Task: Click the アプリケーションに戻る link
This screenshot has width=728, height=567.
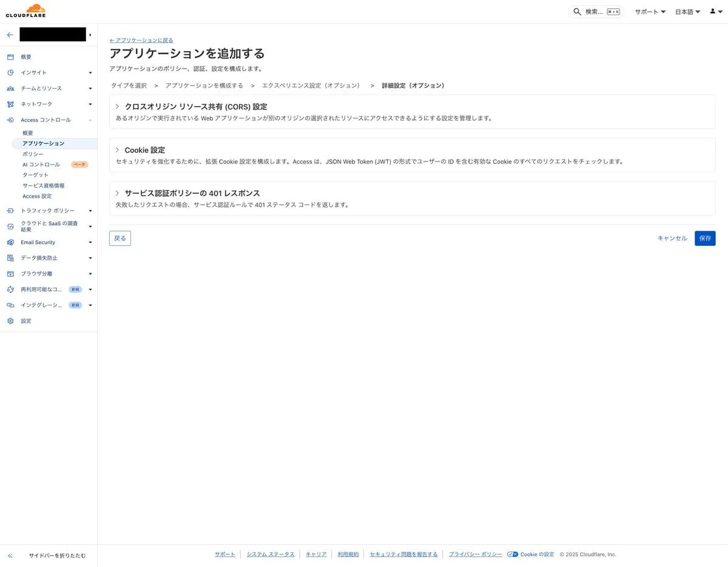Action: click(x=141, y=40)
